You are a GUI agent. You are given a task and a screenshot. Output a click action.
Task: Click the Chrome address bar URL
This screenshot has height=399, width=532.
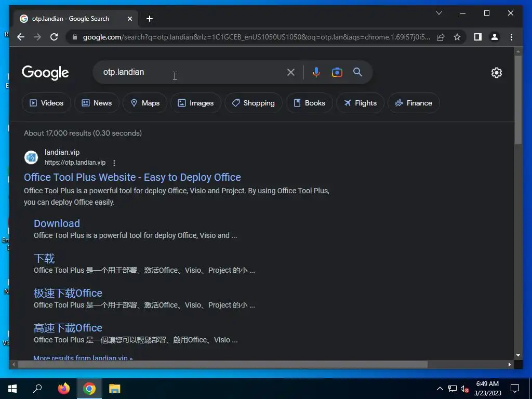256,37
